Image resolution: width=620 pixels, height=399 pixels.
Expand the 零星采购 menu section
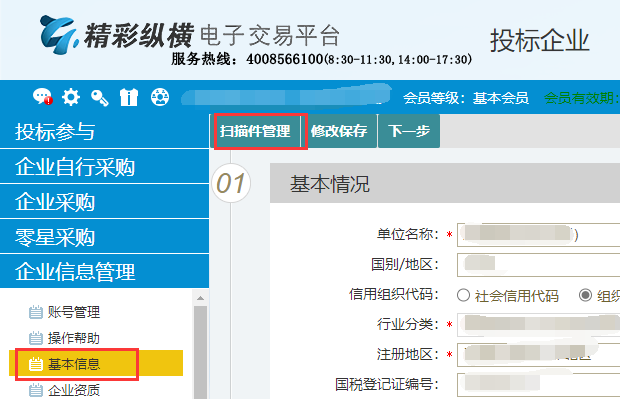[x=104, y=237]
